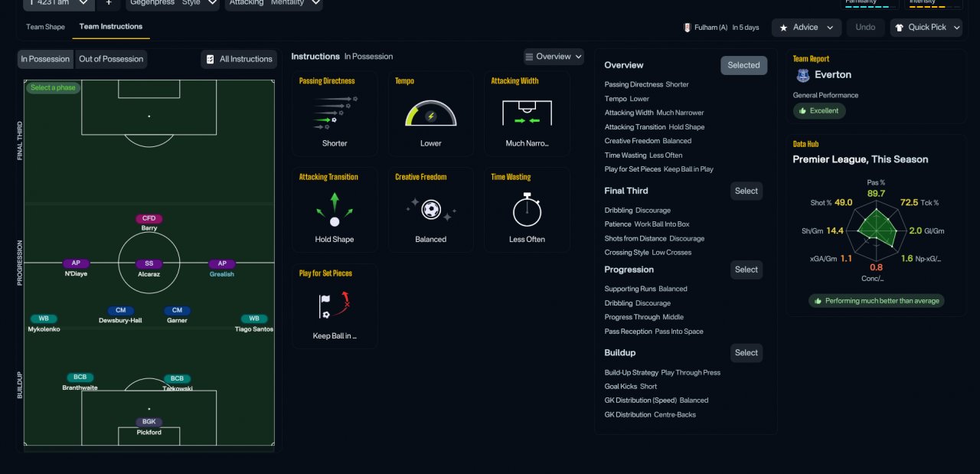
Task: Click the Sh/Gm 14.4 stat
Action: (x=823, y=231)
